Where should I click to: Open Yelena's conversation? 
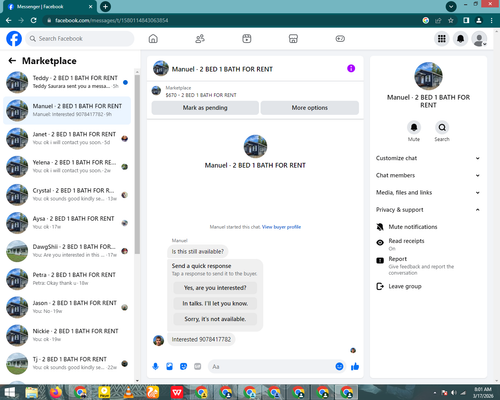pyautogui.click(x=67, y=166)
